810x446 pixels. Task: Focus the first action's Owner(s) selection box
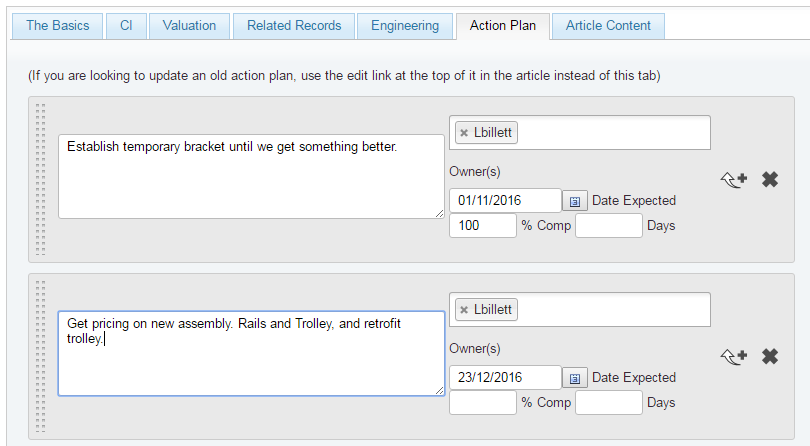tap(580, 133)
